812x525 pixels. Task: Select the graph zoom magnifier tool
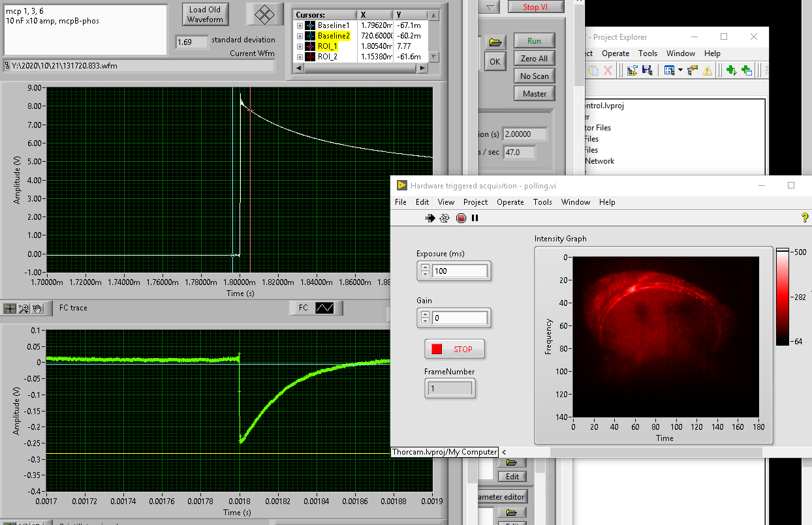tap(24, 308)
